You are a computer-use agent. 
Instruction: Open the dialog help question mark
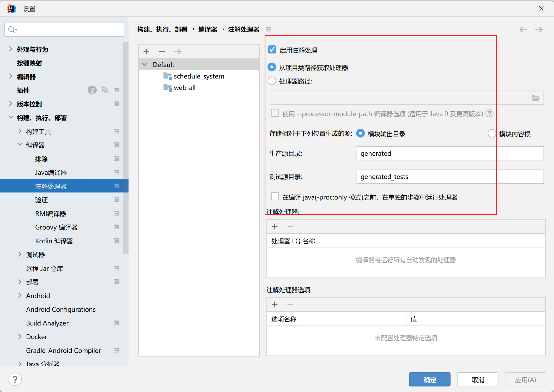[15, 379]
